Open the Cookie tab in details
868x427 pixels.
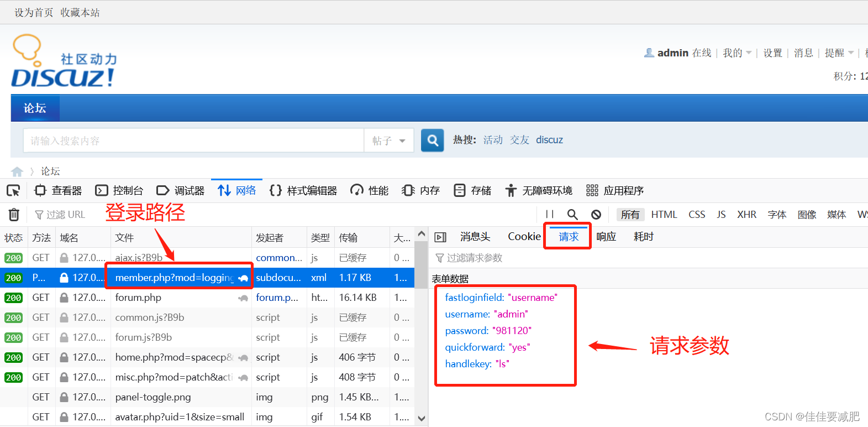coord(524,237)
